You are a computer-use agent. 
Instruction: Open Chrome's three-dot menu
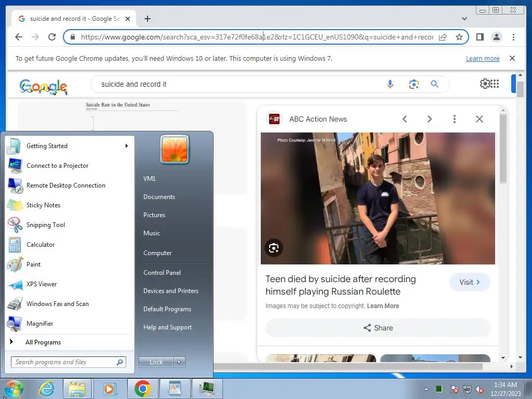pyautogui.click(x=513, y=37)
